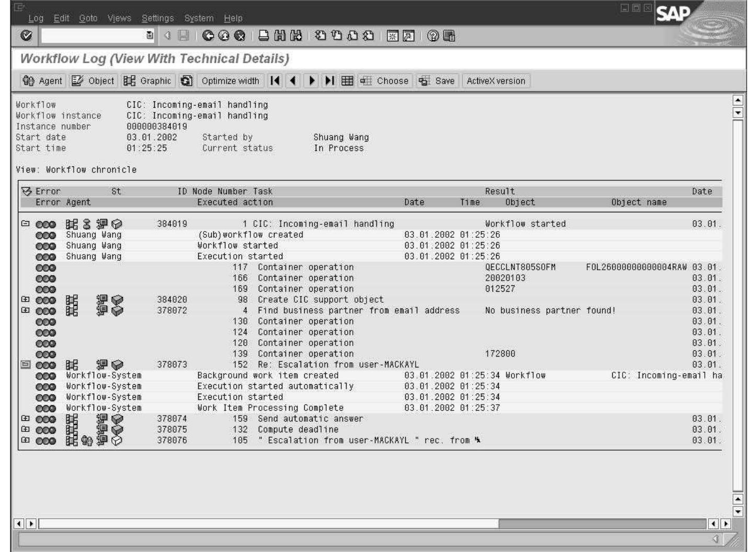Screen dimensions: 756x552
Task: Click the Print icon
Action: coord(264,36)
